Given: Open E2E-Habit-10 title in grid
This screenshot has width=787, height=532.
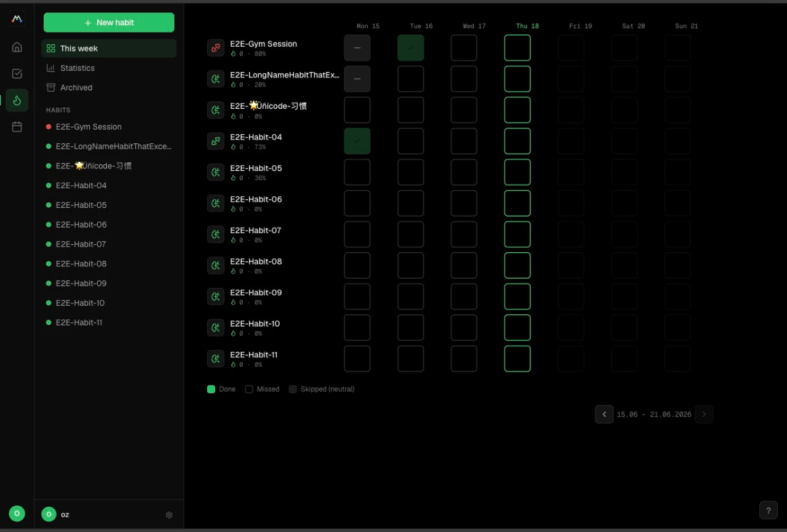Looking at the screenshot, I should tap(255, 324).
